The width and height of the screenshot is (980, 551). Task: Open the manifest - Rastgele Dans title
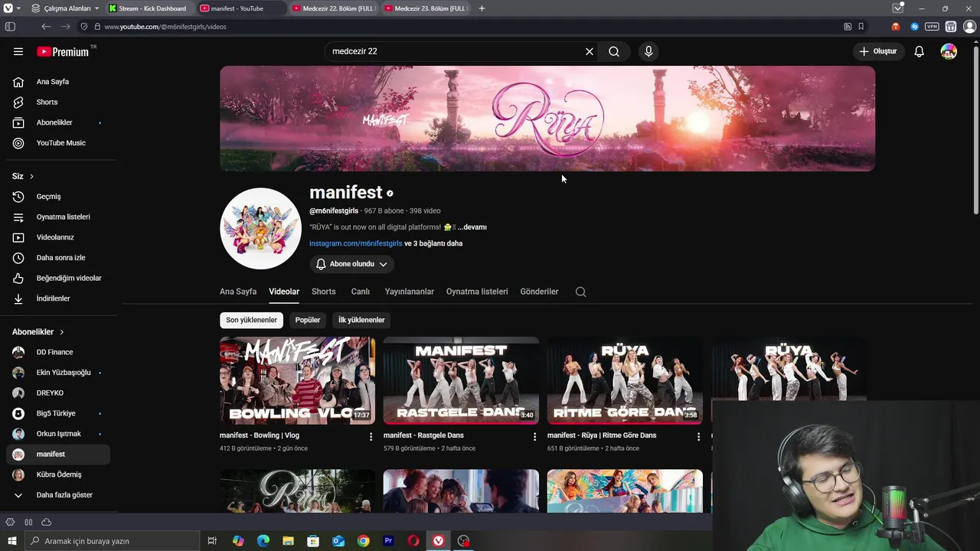point(423,435)
